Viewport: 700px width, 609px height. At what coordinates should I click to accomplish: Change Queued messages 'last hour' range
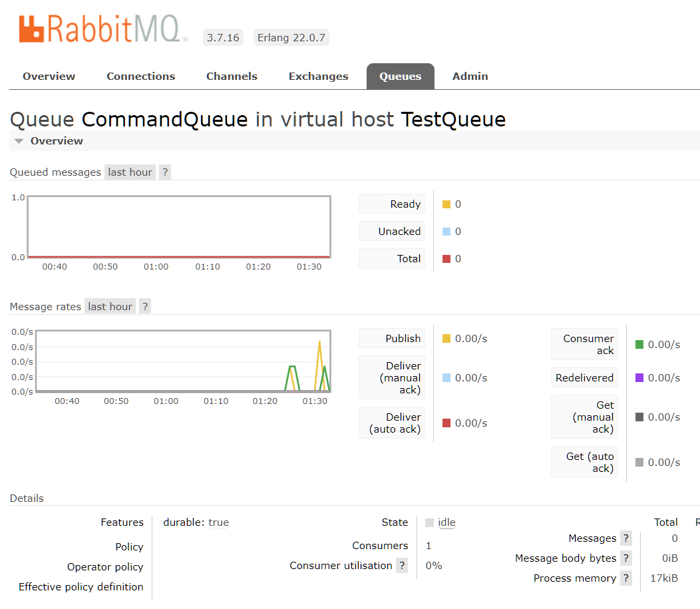(130, 172)
